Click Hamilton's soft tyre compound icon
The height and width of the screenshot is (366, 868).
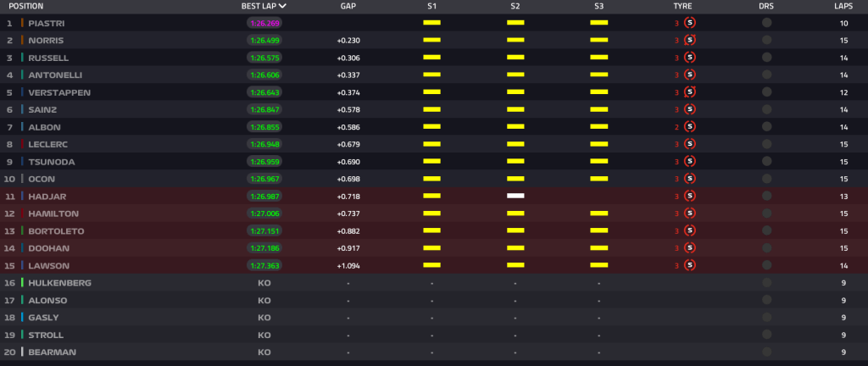[689, 213]
